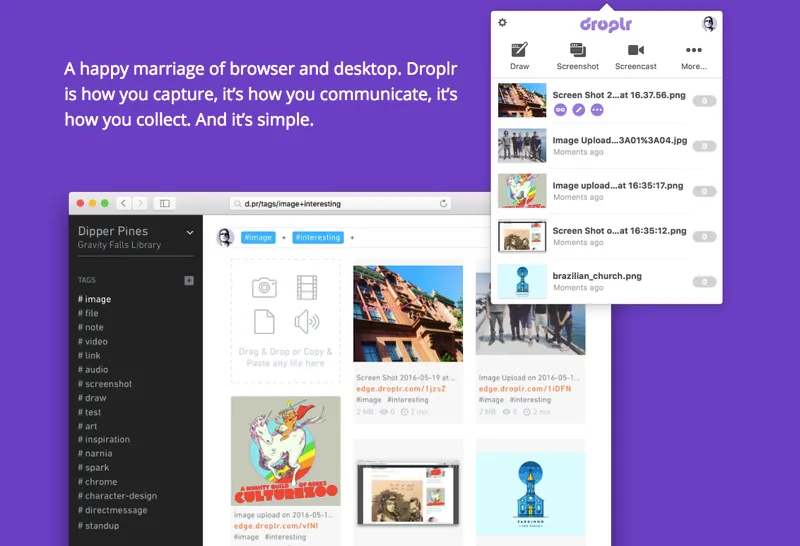
Task: Add a new tag with the TAGS plus icon
Action: [189, 280]
